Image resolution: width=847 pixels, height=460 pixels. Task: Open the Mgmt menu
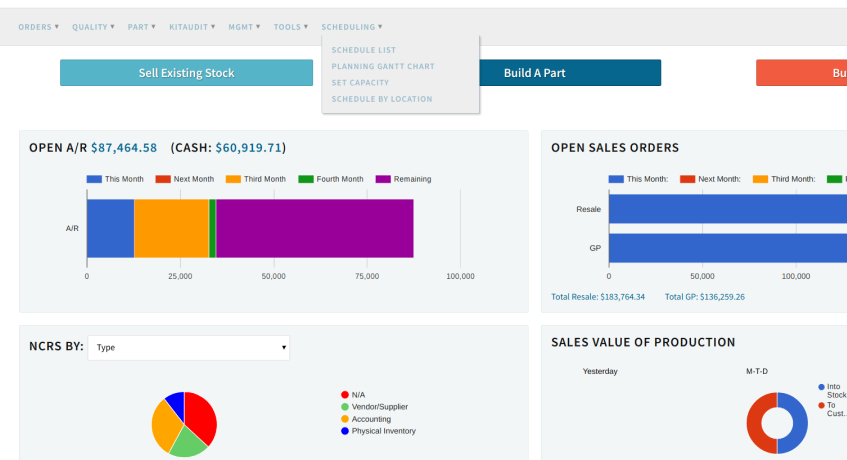click(x=244, y=27)
